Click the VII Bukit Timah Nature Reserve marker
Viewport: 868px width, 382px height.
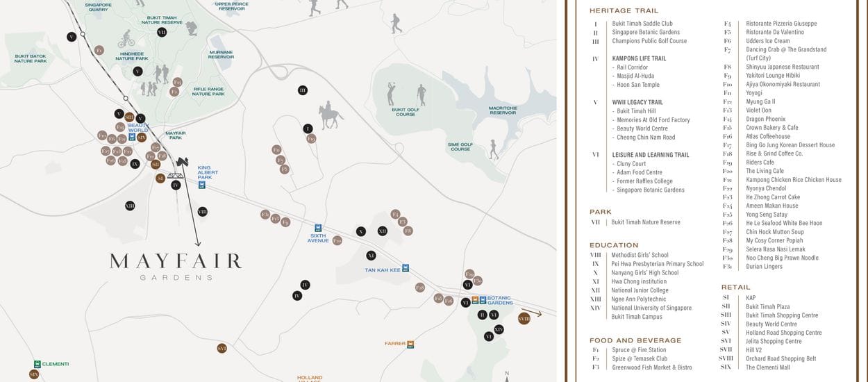(x=162, y=32)
